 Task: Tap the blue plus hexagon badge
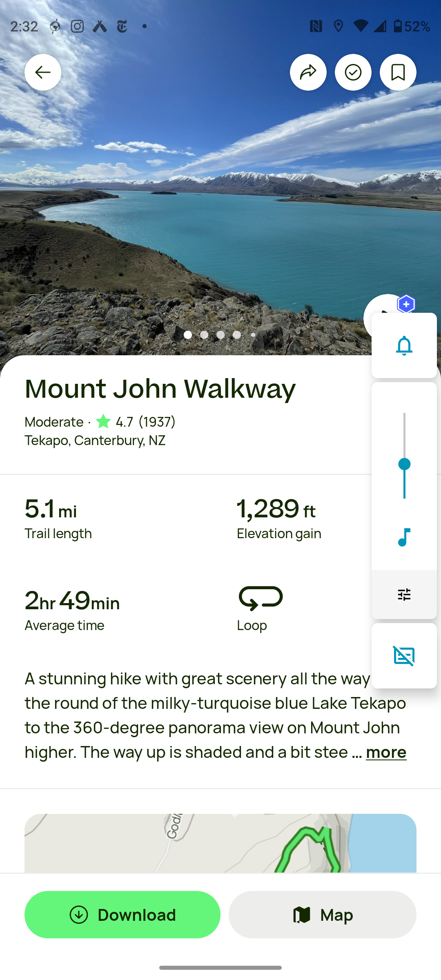406,304
